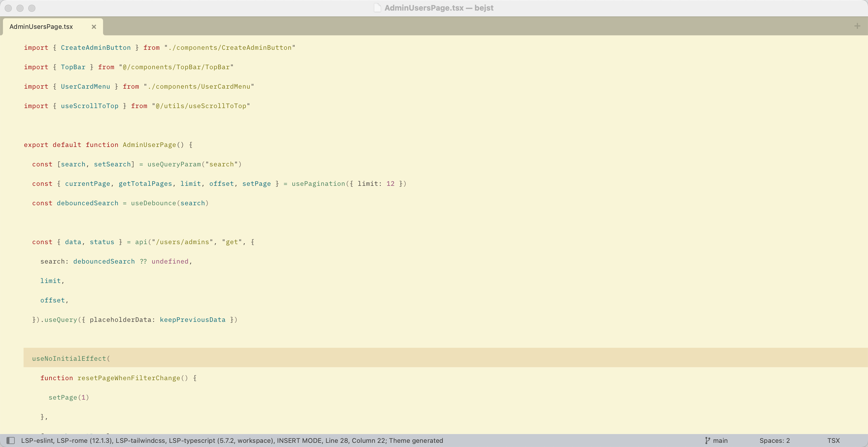Toggle the sidebar icon in status bar
The image size is (868, 447).
click(x=11, y=440)
